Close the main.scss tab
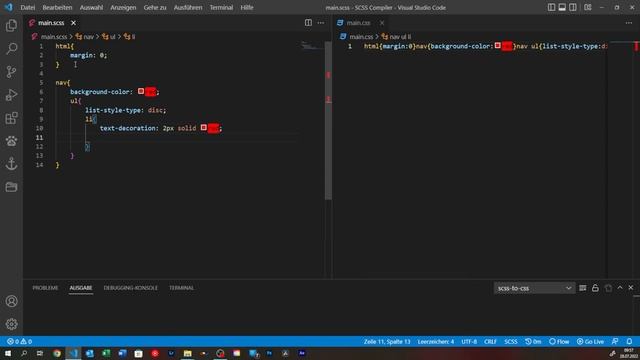The image size is (640, 360). click(x=73, y=23)
